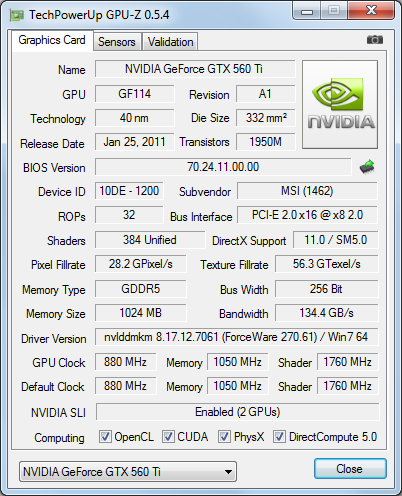Toggle the PhysX checkbox
Viewport: 402px width, 496px height.
pyautogui.click(x=224, y=437)
